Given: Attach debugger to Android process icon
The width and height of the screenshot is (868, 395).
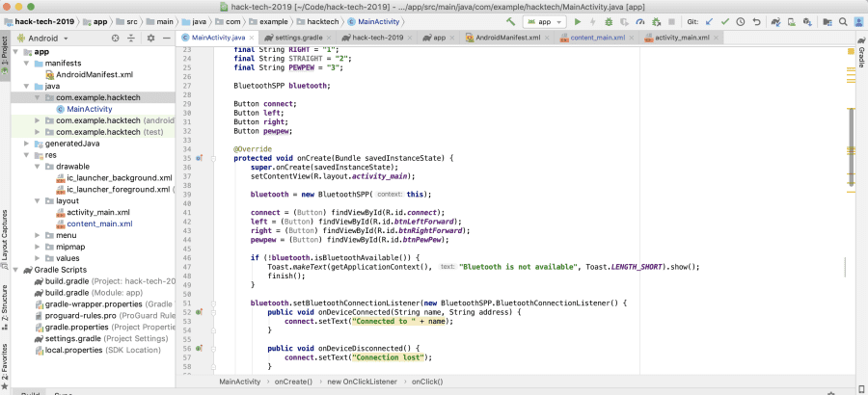Looking at the screenshot, I should coord(657,22).
